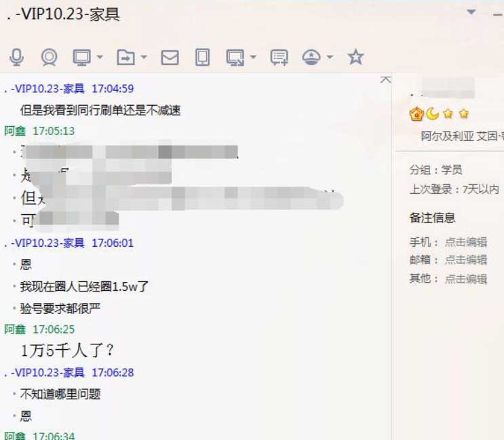Image resolution: width=504 pixels, height=440 pixels.
Task: Open the title bar dropdown triangle menu
Action: click(x=471, y=12)
